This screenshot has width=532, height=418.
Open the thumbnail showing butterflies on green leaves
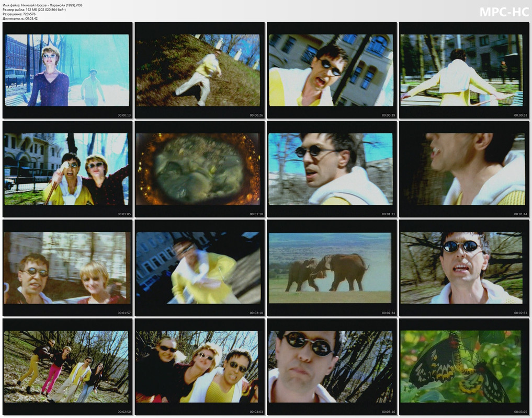click(464, 366)
